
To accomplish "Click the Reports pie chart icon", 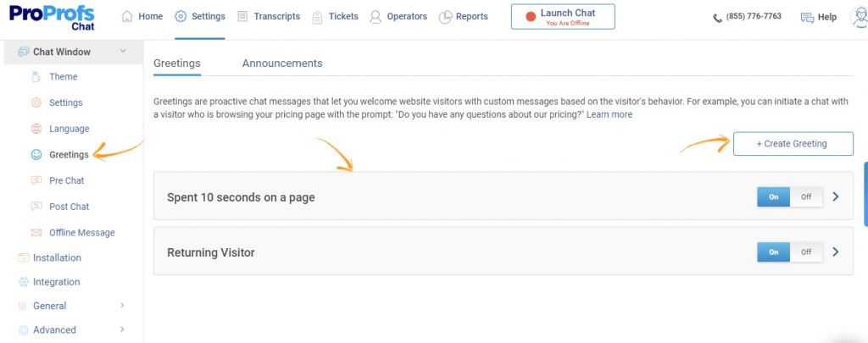I will [446, 17].
